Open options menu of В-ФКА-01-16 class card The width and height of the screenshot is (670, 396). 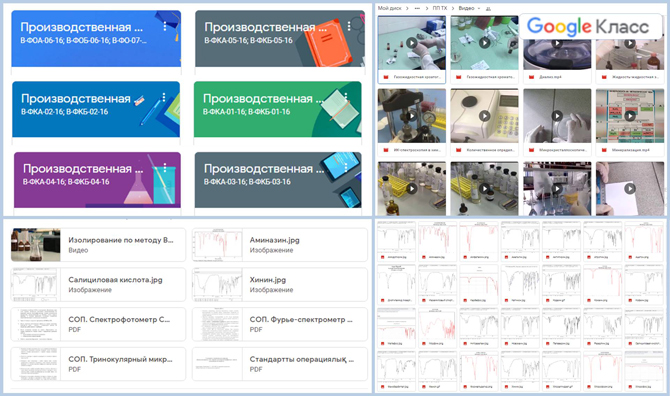tap(346, 97)
